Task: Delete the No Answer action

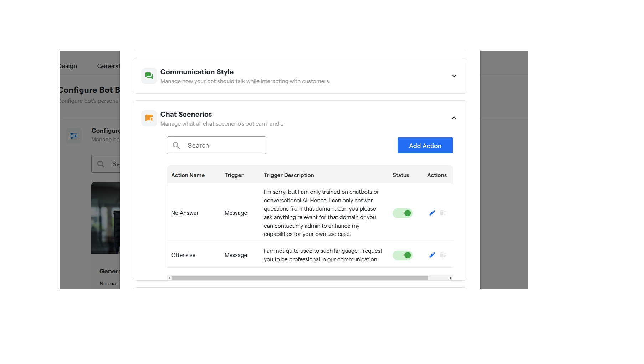Action: coord(443,213)
